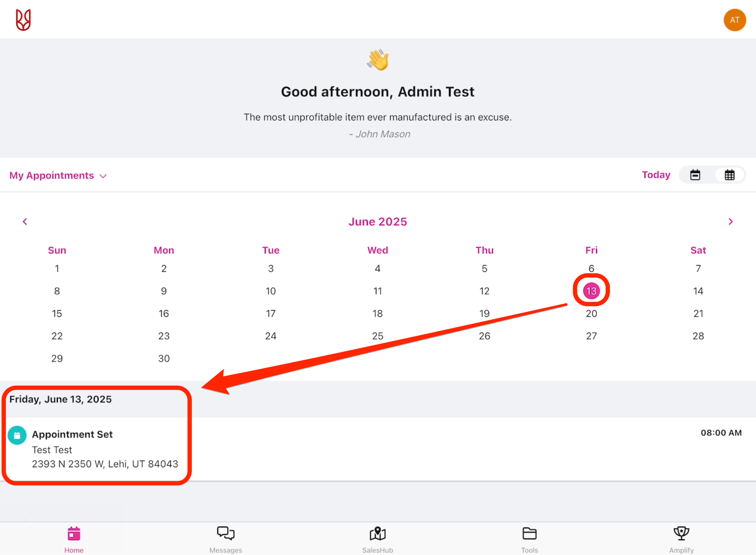Select June 13 on the calendar
Screen dimensions: 756x555
coord(591,291)
